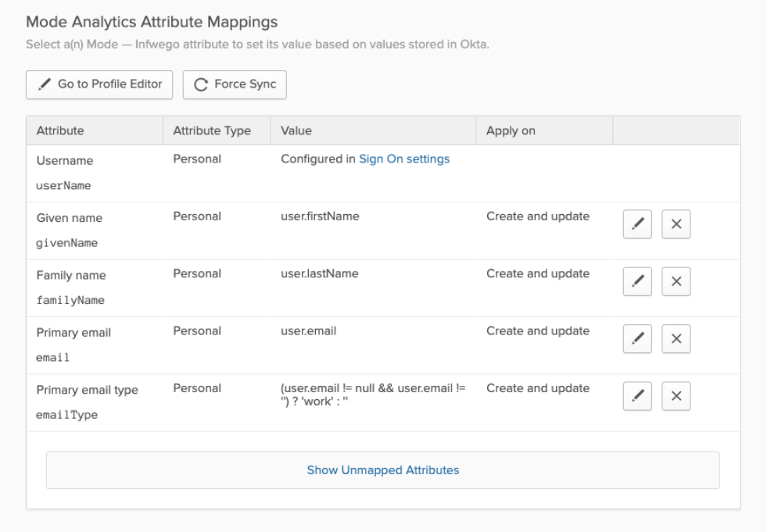Click the Go to Profile Editor button
Image resolution: width=767 pixels, height=532 pixels.
pos(99,84)
